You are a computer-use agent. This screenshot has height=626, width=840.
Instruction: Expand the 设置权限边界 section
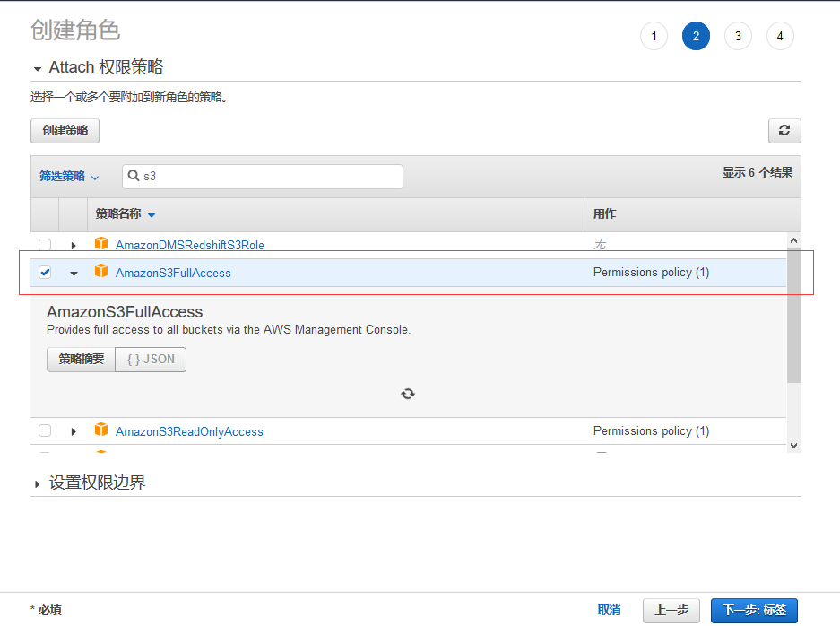click(x=37, y=484)
